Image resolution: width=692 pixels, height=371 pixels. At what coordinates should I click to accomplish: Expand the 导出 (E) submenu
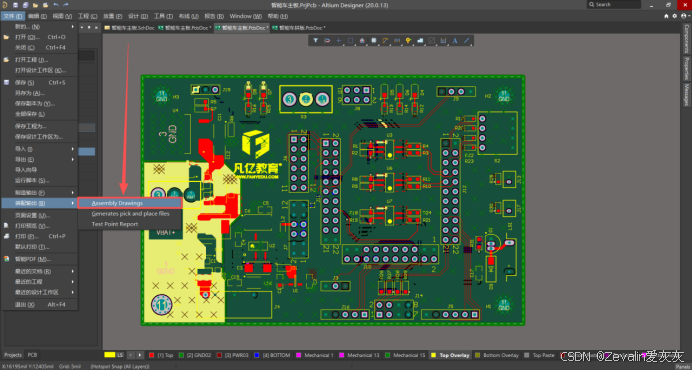[40, 159]
